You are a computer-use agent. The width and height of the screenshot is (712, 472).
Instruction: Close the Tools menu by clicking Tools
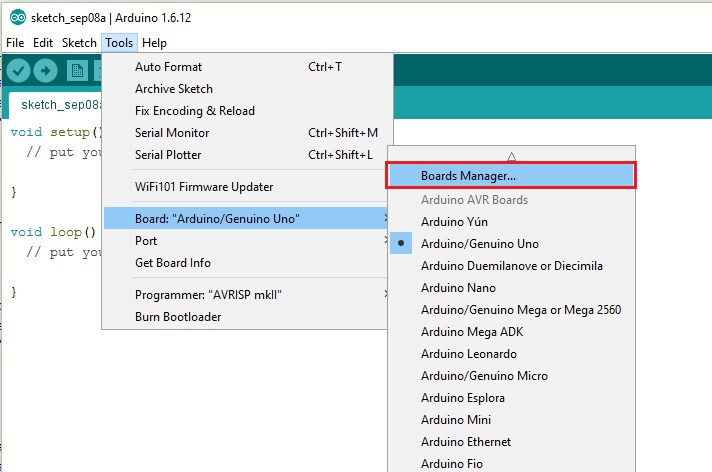click(x=119, y=43)
